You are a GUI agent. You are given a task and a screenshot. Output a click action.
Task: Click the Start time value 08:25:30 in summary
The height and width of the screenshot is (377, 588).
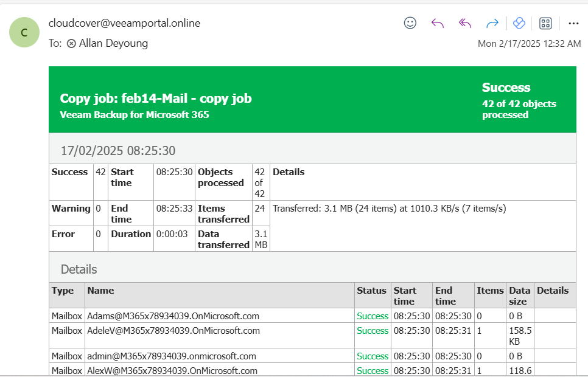pos(174,172)
